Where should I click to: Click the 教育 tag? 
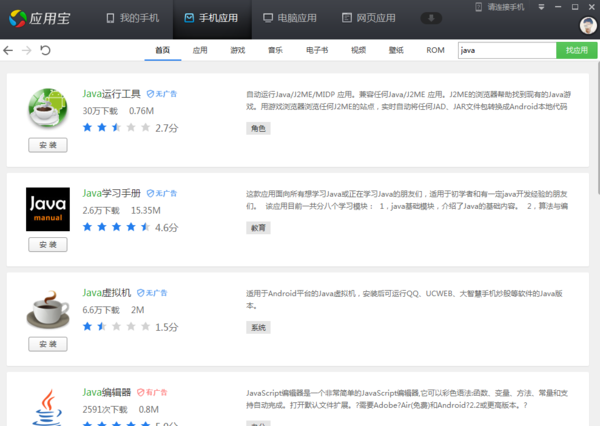(258, 228)
